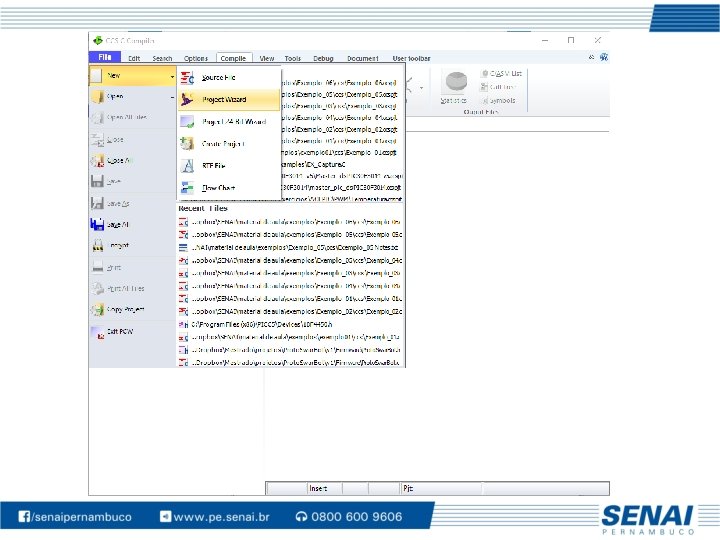
Task: Open the Search menu
Action: point(162,58)
